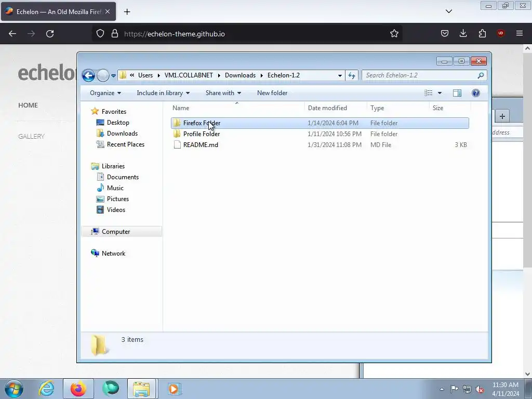Go back in Explorer window

click(x=88, y=75)
